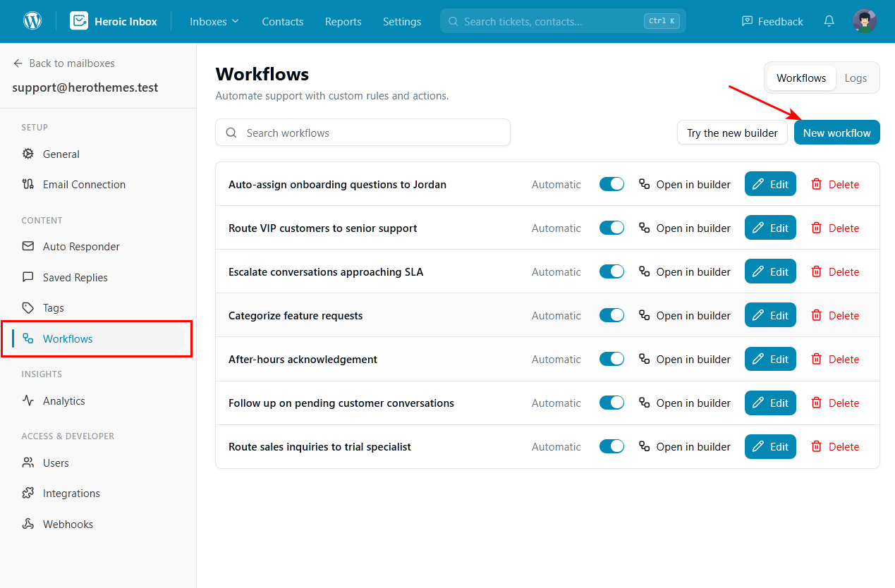895x588 pixels.
Task: Click the trash icon in Route sales inquiries row
Action: 817,447
